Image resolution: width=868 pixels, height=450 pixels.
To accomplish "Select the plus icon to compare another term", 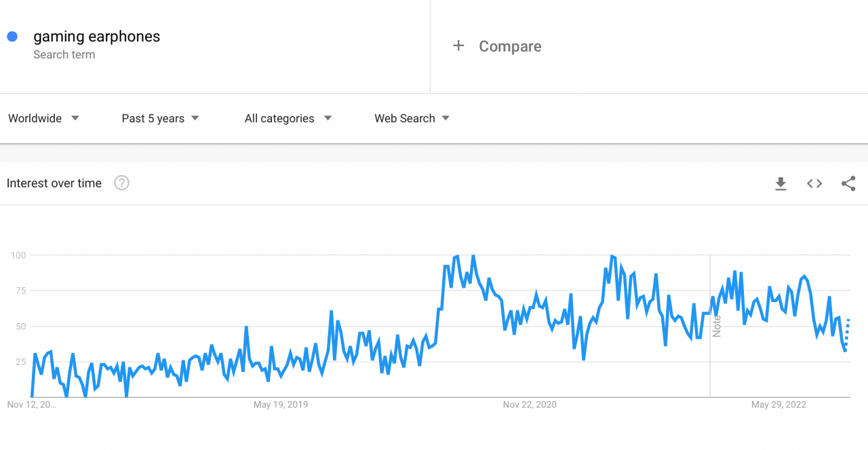I will coord(458,46).
